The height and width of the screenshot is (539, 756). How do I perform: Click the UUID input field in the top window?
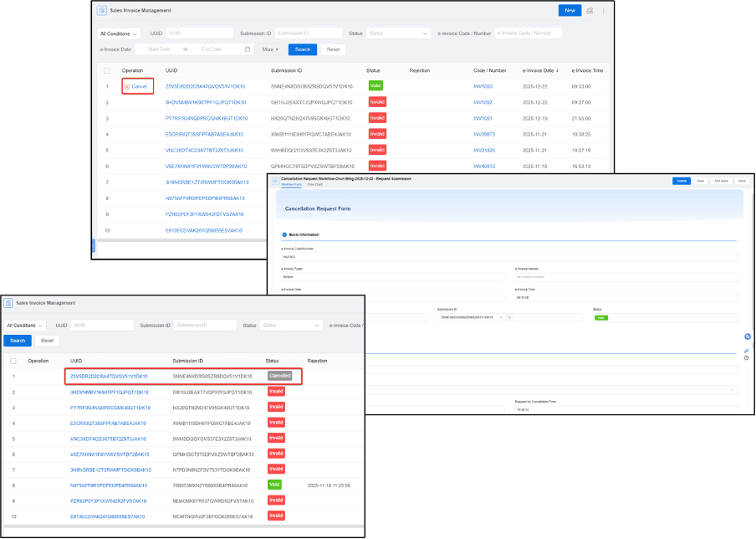(x=200, y=33)
